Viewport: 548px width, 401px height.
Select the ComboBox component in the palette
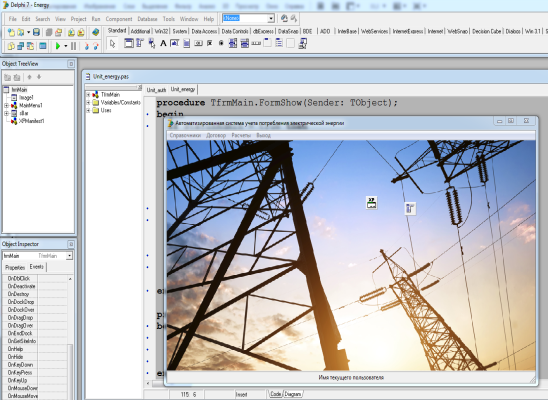tap(245, 43)
